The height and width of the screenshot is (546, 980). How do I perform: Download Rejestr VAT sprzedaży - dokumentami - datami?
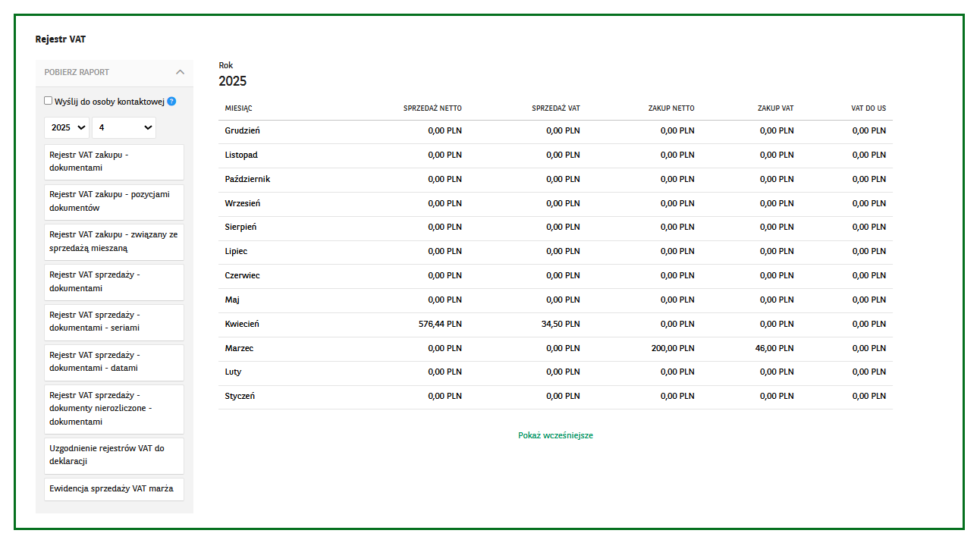pos(115,362)
